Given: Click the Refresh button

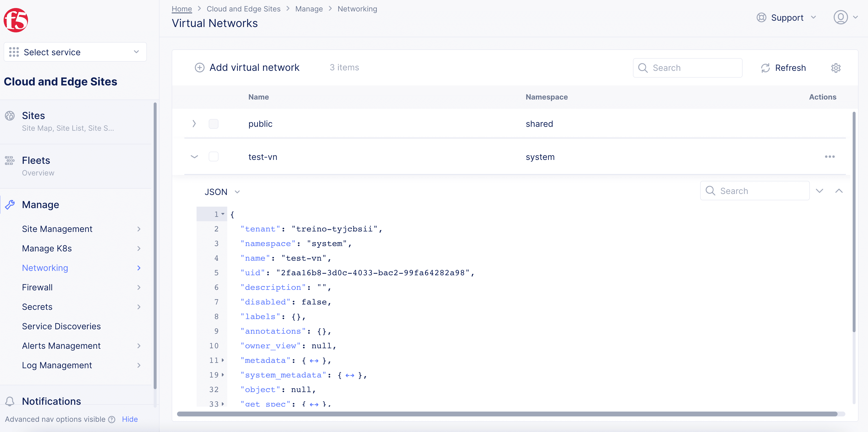Looking at the screenshot, I should pyautogui.click(x=783, y=67).
